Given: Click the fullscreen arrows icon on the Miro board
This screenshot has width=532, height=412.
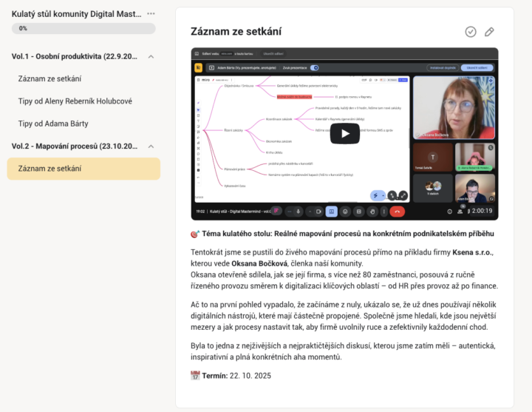Looking at the screenshot, I should (x=403, y=195).
